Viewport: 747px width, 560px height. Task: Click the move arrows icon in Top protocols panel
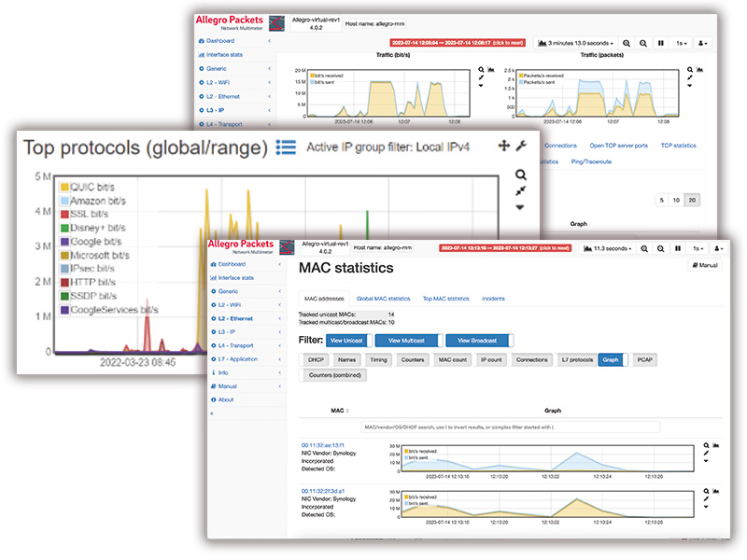coord(503,146)
